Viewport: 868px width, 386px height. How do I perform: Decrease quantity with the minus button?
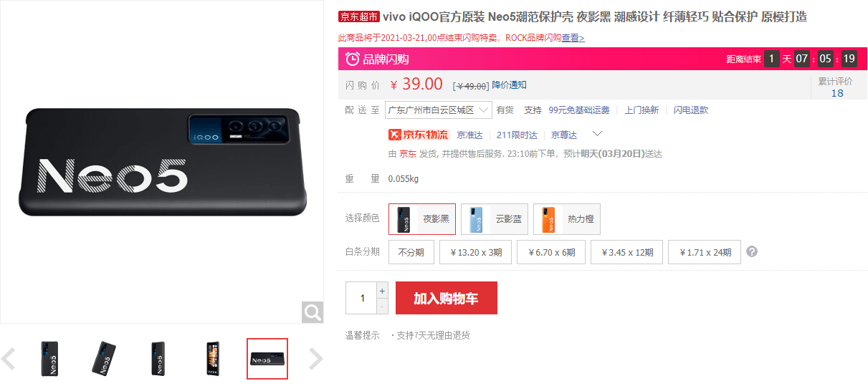click(382, 307)
